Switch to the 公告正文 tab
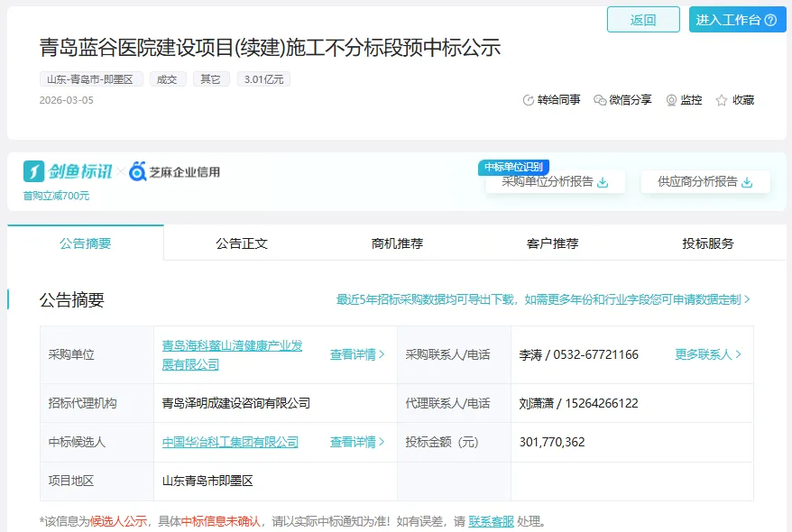 (x=242, y=243)
